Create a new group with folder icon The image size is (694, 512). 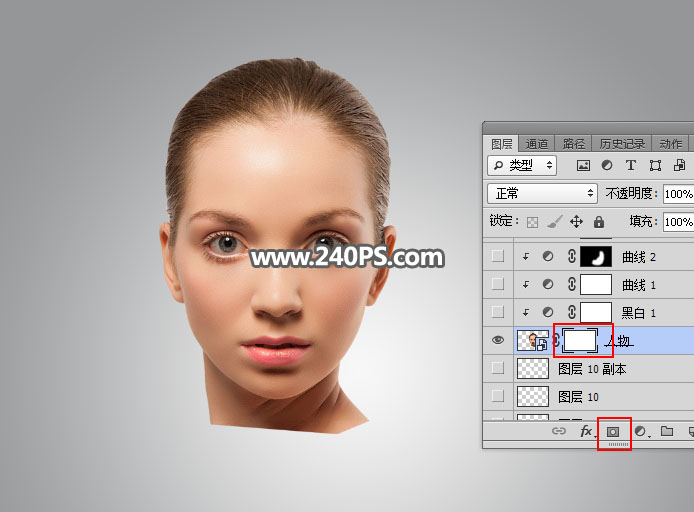(x=667, y=432)
